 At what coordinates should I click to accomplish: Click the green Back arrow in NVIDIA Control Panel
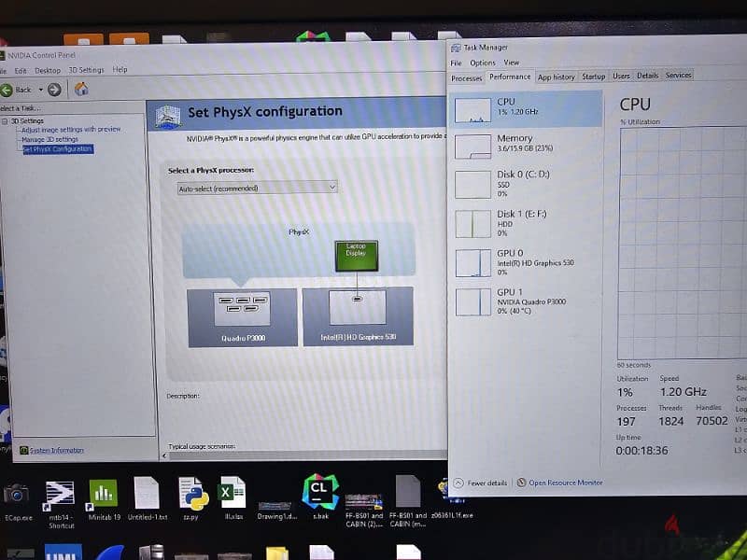(x=7, y=90)
